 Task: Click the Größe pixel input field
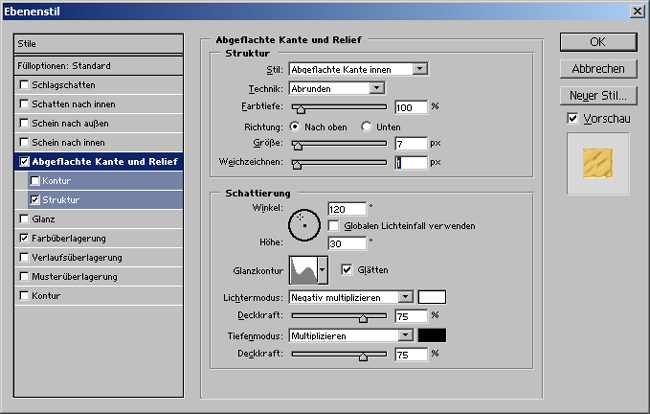pyautogui.click(x=411, y=144)
